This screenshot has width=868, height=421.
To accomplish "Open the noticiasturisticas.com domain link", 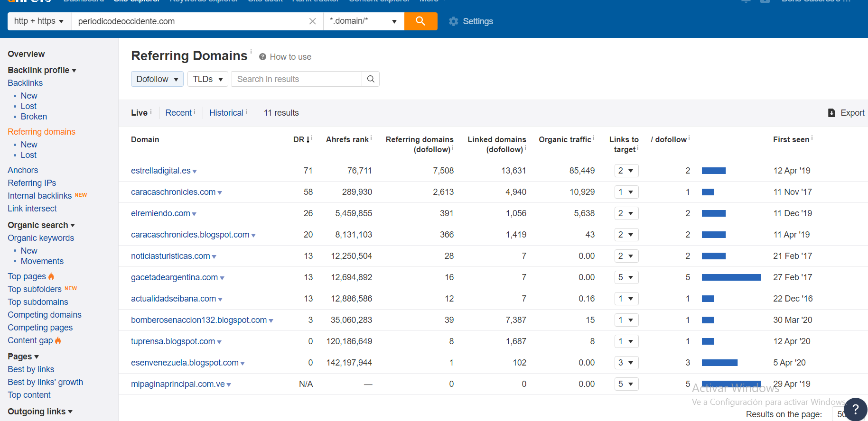I will pos(170,256).
